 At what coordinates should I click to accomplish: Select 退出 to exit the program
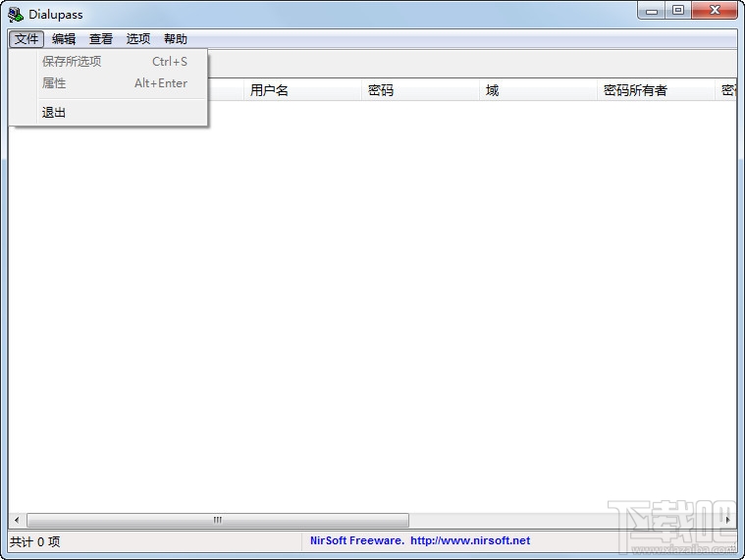pos(108,113)
